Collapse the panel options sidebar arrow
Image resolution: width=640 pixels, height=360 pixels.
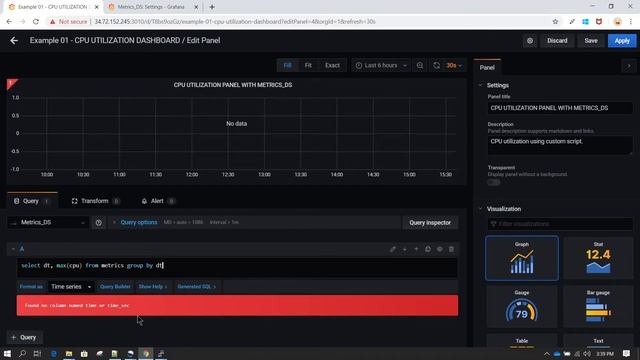point(629,66)
